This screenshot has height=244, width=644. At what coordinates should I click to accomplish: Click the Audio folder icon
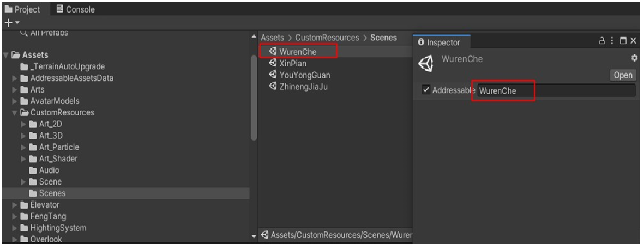tap(33, 170)
